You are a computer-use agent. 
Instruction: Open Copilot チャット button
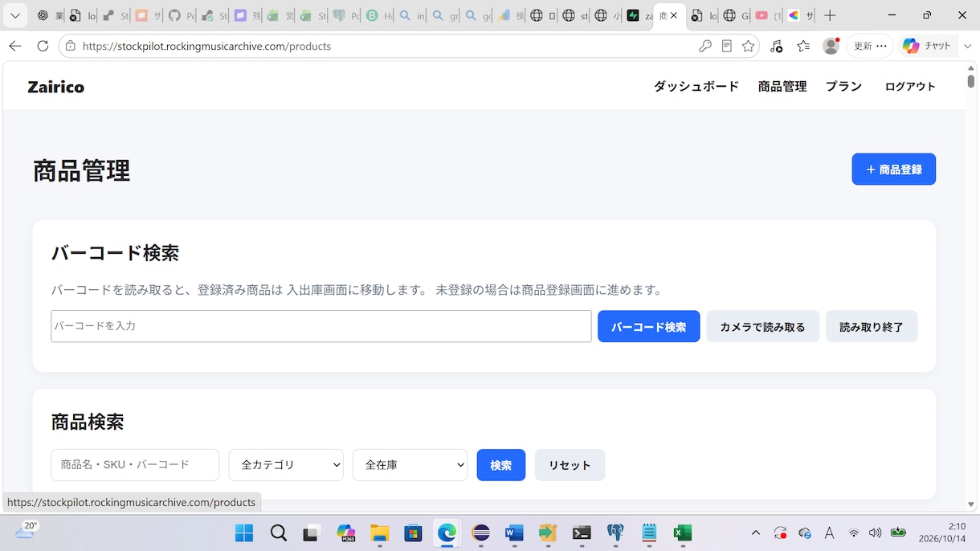click(x=928, y=46)
